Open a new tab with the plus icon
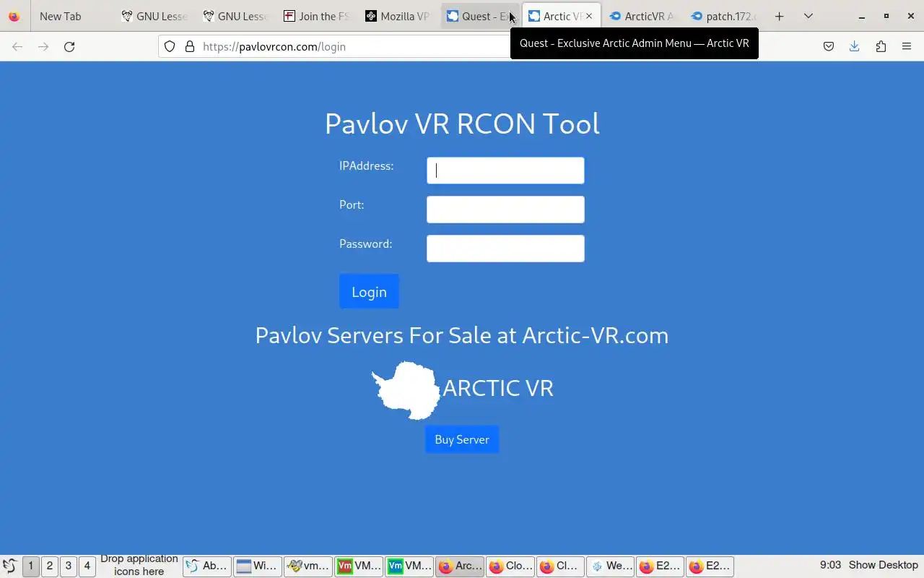The height and width of the screenshot is (578, 924). pos(779,16)
